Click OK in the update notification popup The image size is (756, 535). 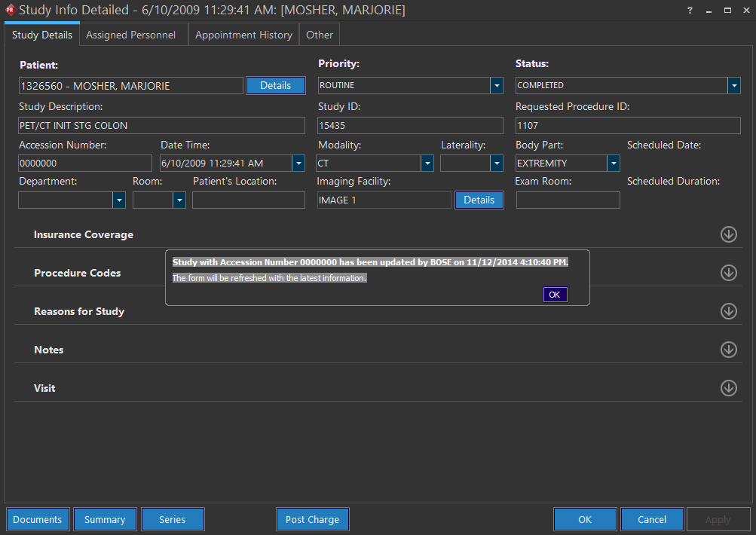click(555, 295)
